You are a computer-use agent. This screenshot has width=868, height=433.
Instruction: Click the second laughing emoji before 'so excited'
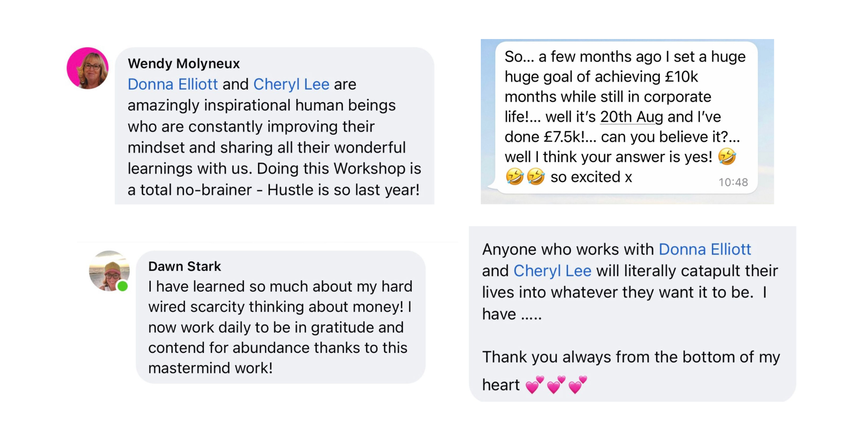(x=536, y=177)
